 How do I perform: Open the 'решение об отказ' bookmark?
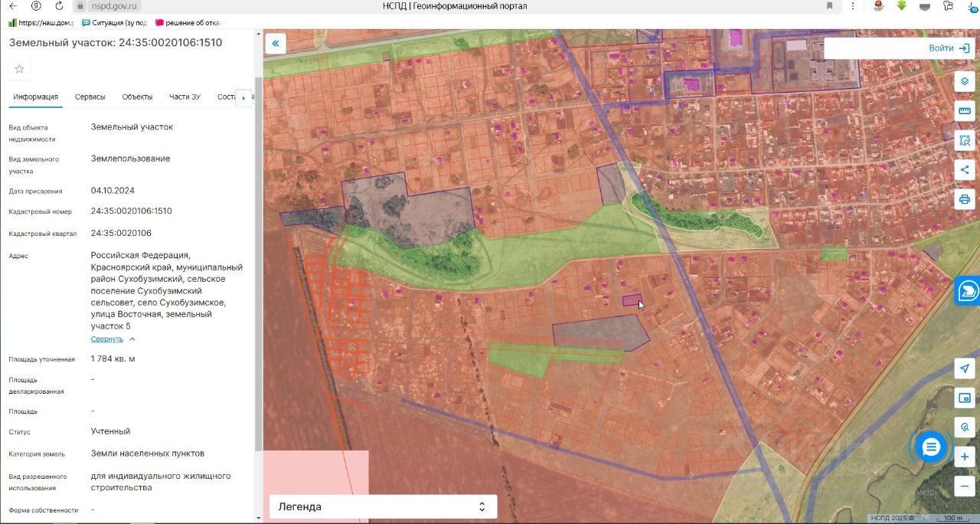coord(188,23)
